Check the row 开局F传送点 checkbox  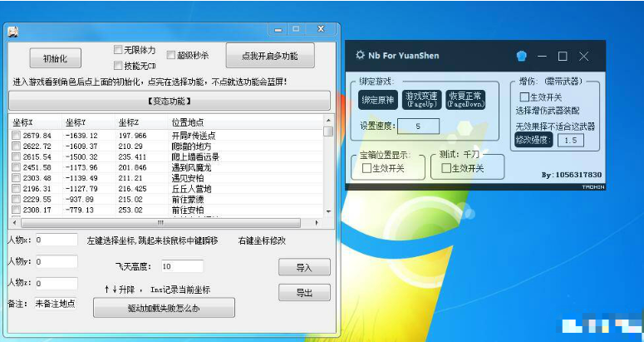point(16,136)
